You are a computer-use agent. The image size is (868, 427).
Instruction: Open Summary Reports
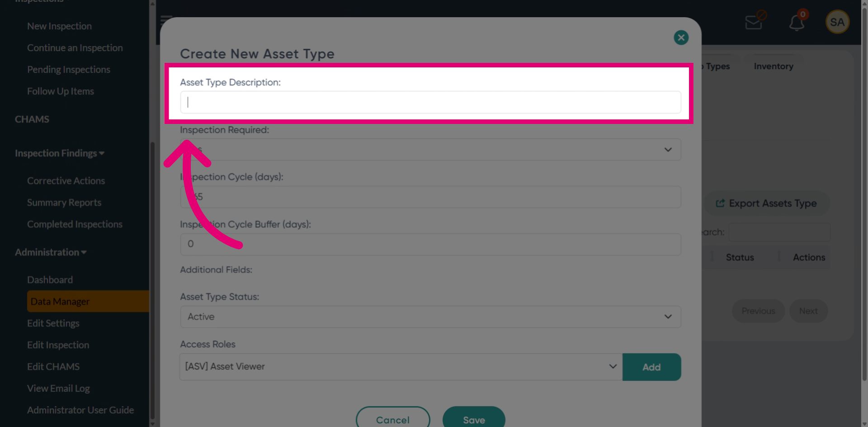64,203
